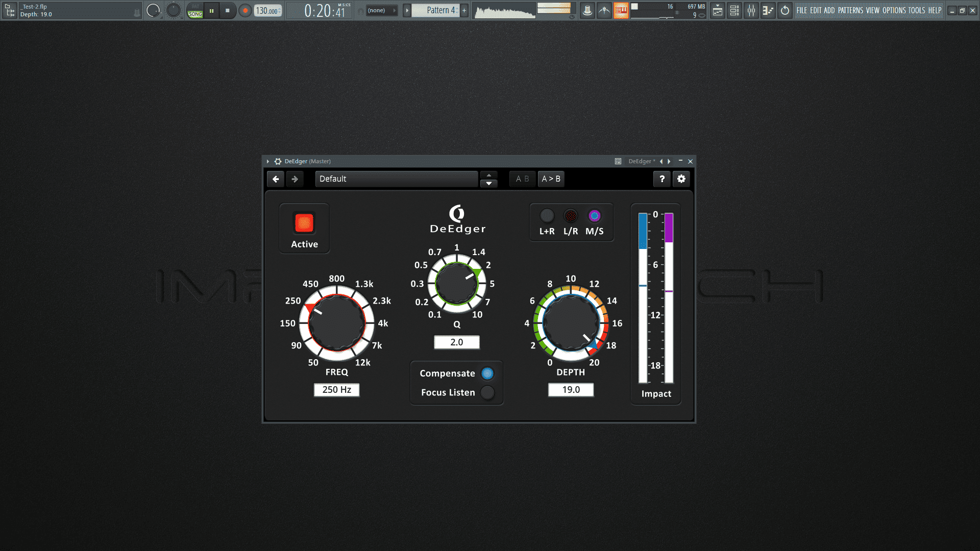The width and height of the screenshot is (980, 551).
Task: Open plugin help question mark
Action: pos(662,179)
